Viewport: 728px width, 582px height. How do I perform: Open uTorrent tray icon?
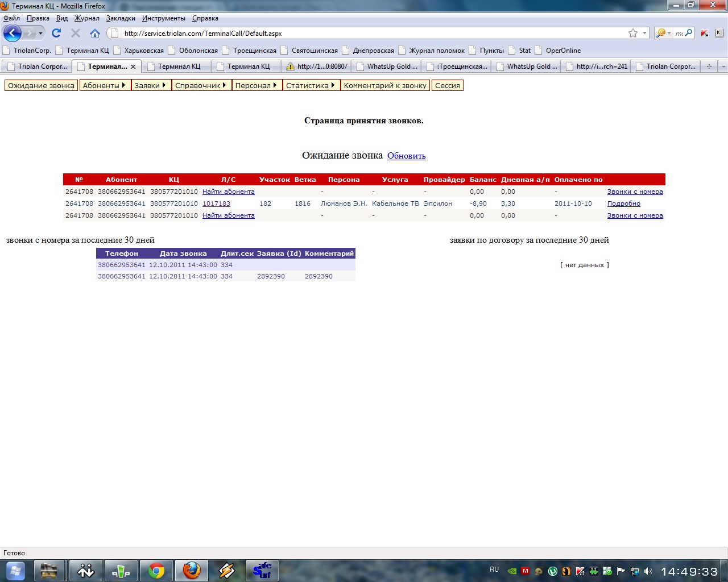point(553,571)
